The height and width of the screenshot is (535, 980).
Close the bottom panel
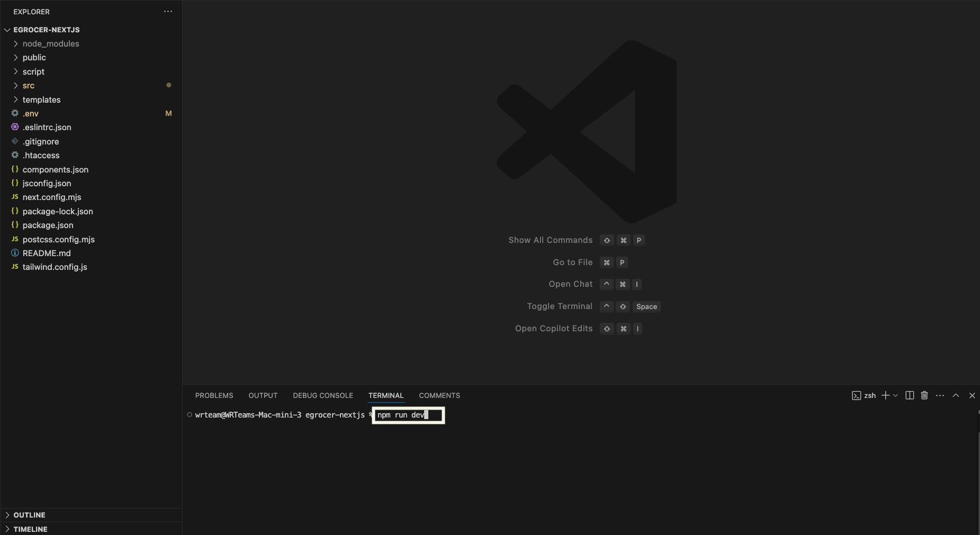972,395
